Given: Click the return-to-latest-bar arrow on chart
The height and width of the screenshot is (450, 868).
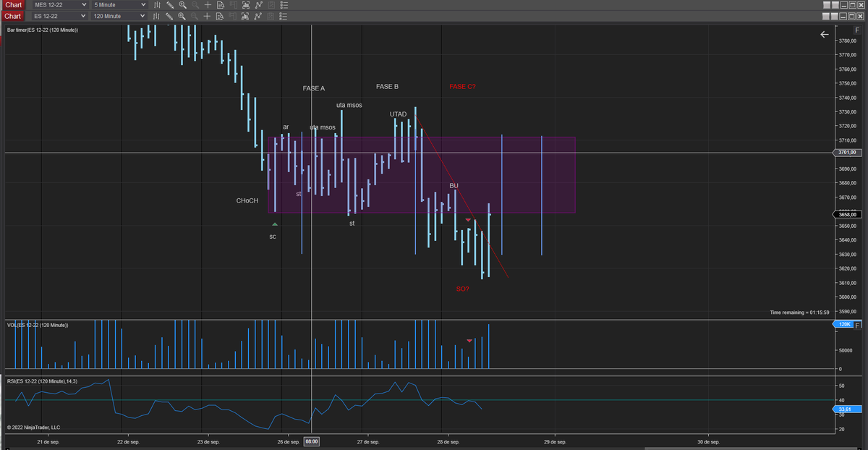Looking at the screenshot, I should click(x=824, y=34).
